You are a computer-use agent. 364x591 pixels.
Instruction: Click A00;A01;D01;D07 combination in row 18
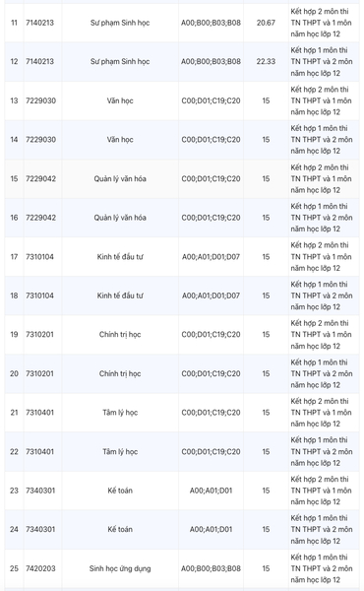[211, 295]
